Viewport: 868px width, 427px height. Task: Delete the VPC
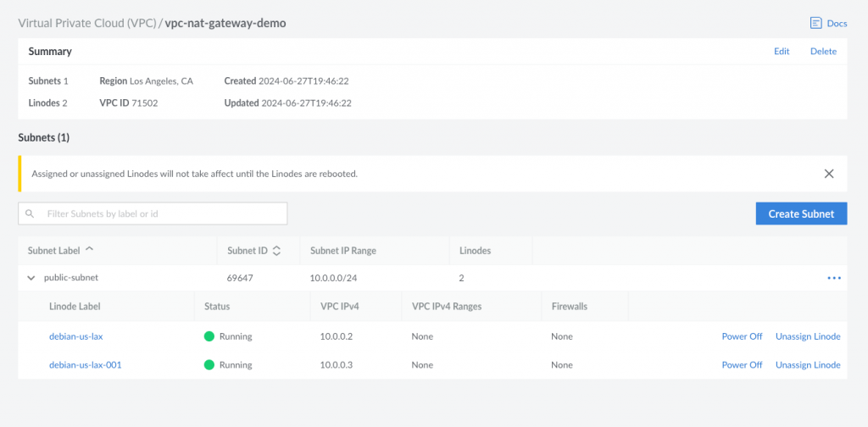(x=823, y=52)
